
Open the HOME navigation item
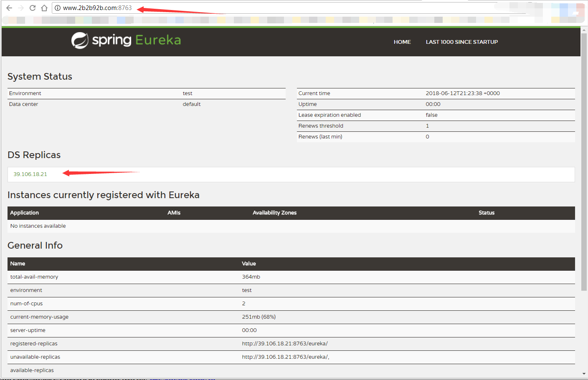pos(402,42)
